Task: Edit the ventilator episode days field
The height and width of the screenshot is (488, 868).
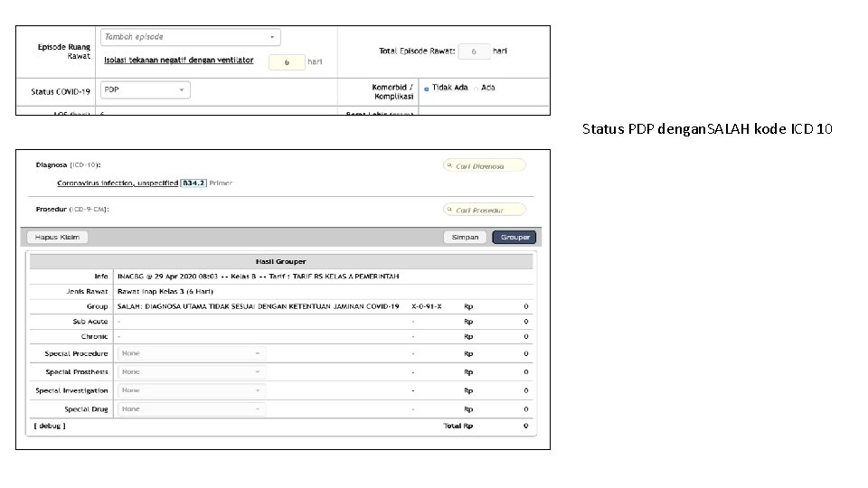Action: point(287,62)
